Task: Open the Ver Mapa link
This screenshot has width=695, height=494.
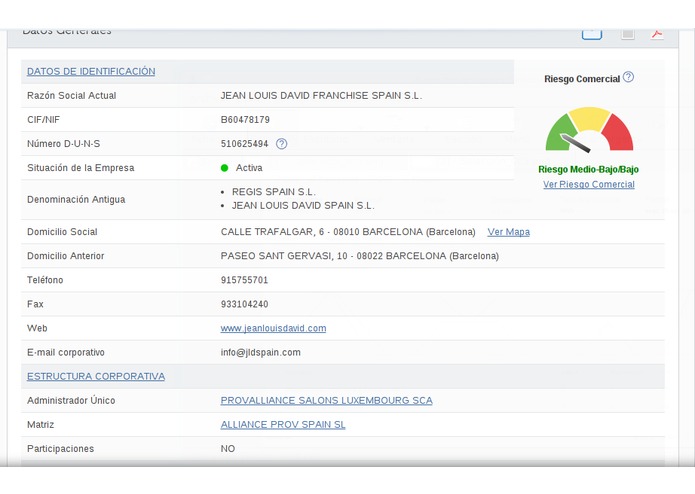Action: click(508, 232)
